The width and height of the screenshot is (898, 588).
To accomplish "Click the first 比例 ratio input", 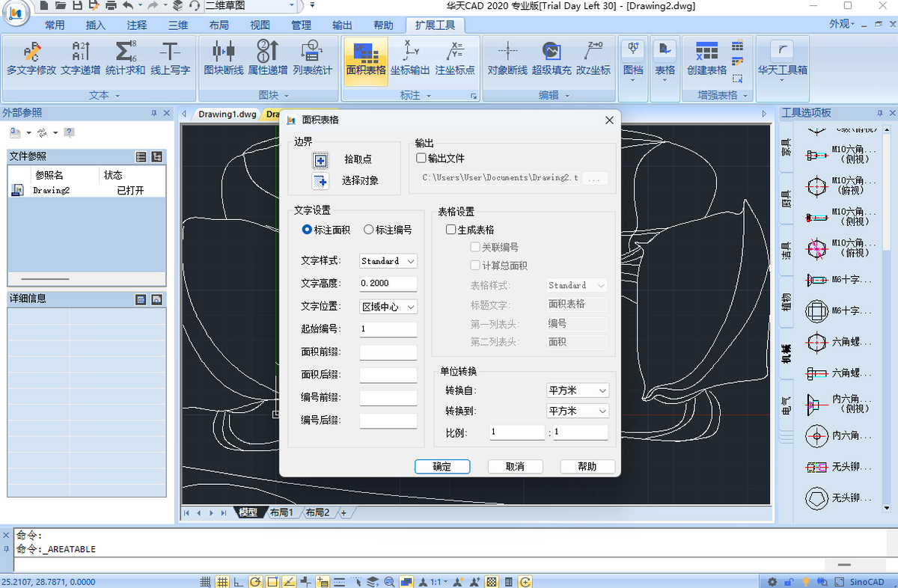I will pyautogui.click(x=517, y=432).
